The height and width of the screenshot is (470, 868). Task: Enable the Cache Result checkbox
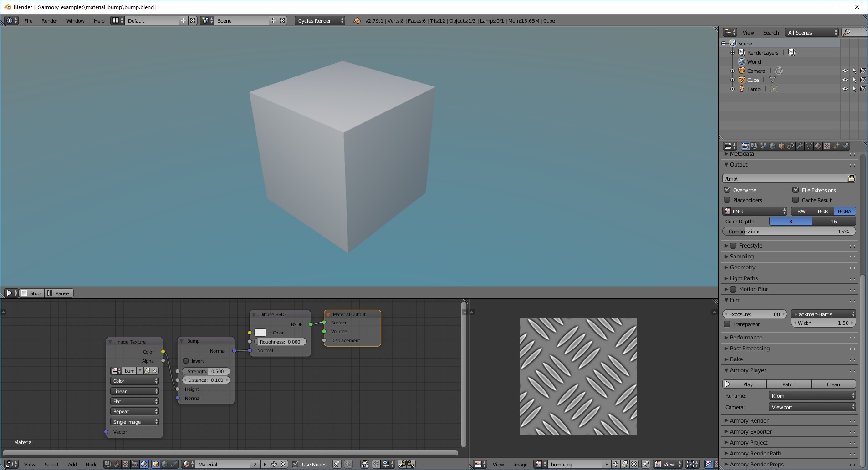(x=796, y=200)
